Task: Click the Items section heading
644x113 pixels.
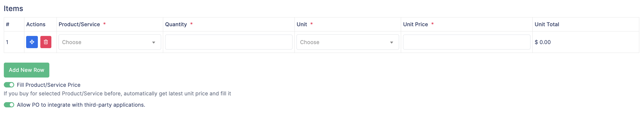Action: click(13, 9)
